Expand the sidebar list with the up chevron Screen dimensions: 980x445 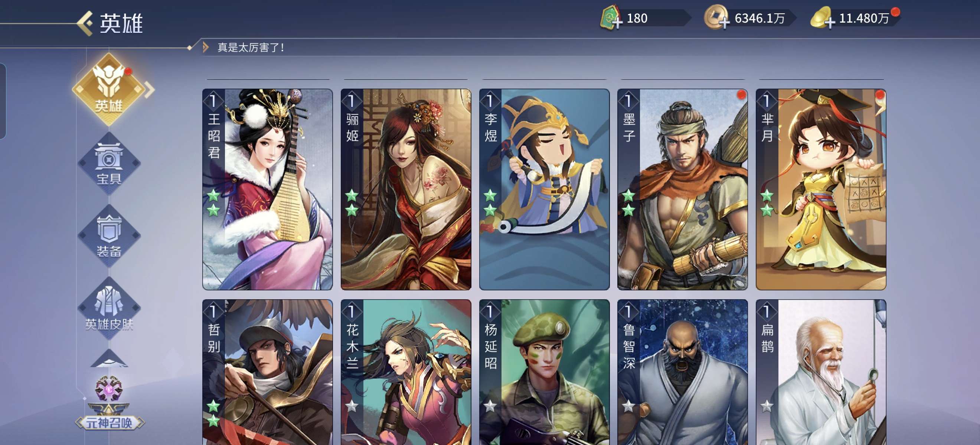tap(109, 359)
